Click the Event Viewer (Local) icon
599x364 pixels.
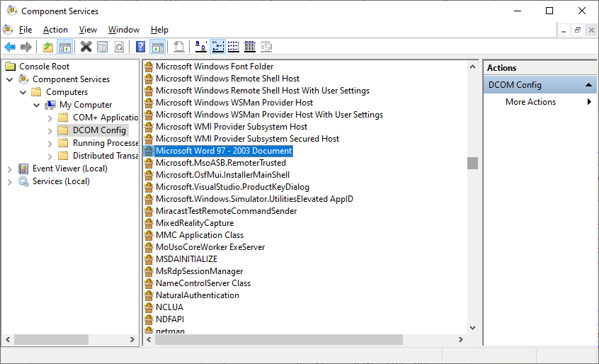click(23, 169)
